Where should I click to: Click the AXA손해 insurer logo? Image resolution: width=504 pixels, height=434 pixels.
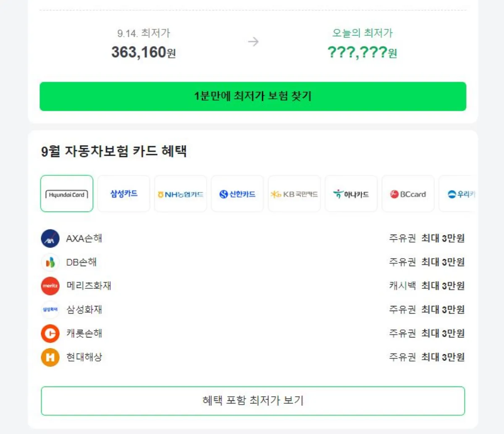click(50, 238)
